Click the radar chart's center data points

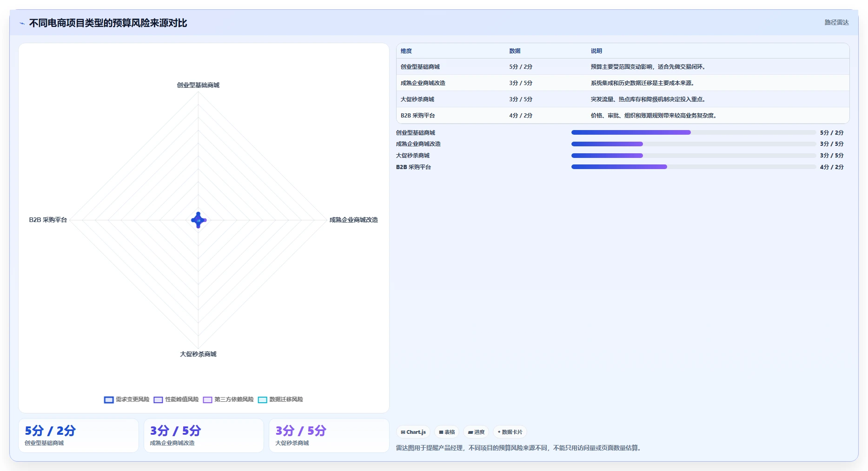pyautogui.click(x=199, y=220)
